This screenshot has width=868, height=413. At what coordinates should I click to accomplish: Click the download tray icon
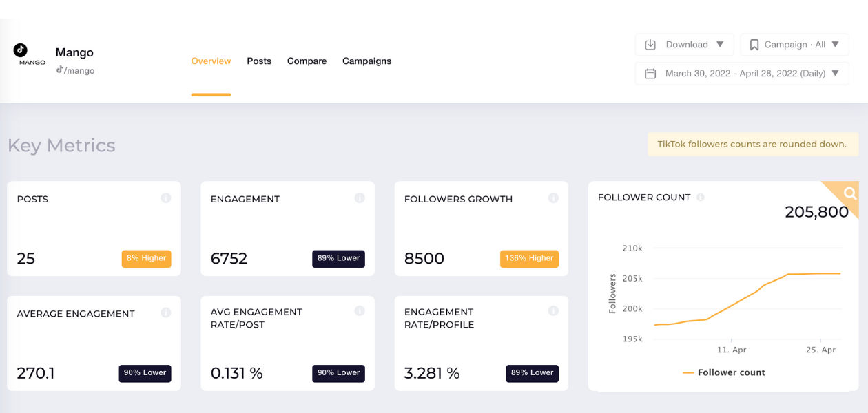click(650, 45)
